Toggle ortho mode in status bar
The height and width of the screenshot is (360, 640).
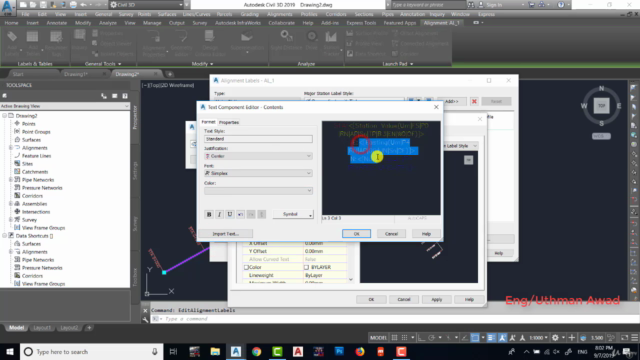pos(421,338)
